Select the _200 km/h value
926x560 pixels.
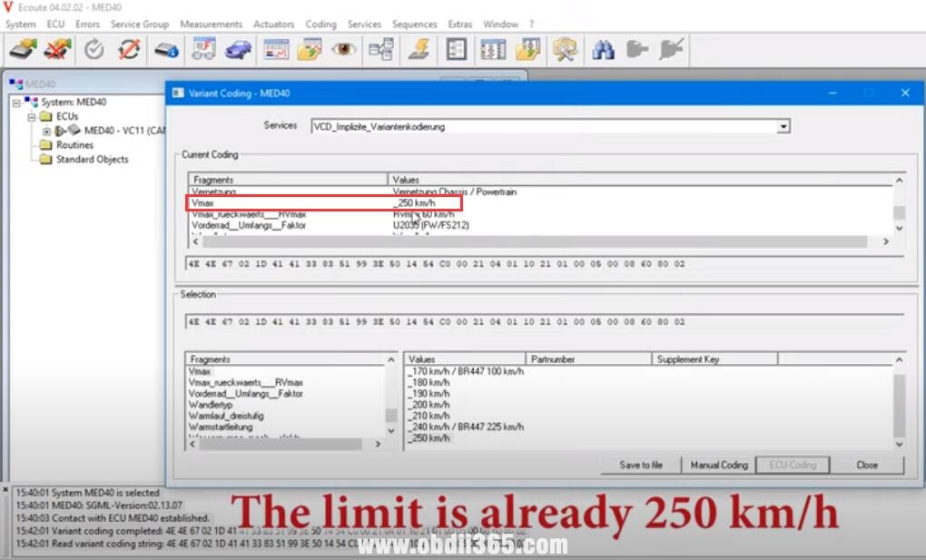click(429, 405)
